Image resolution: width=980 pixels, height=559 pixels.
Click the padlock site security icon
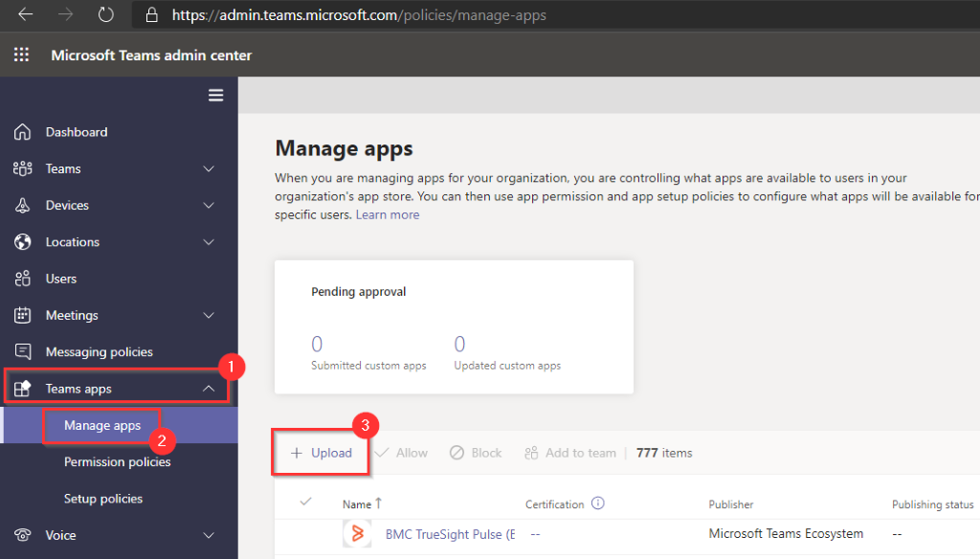point(151,15)
